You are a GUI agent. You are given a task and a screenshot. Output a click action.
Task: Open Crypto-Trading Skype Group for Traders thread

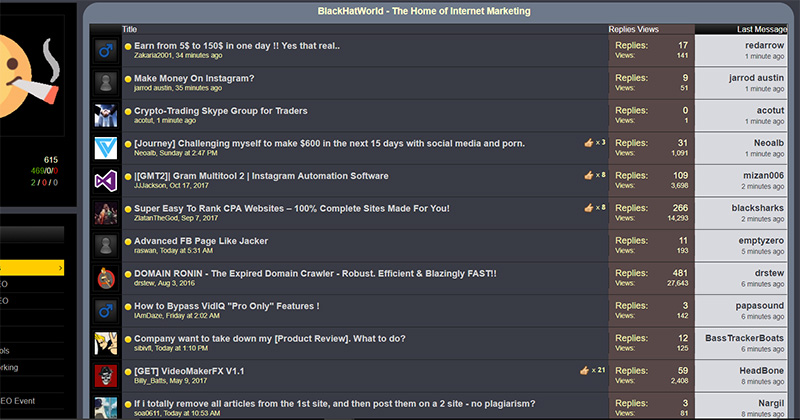[x=220, y=111]
